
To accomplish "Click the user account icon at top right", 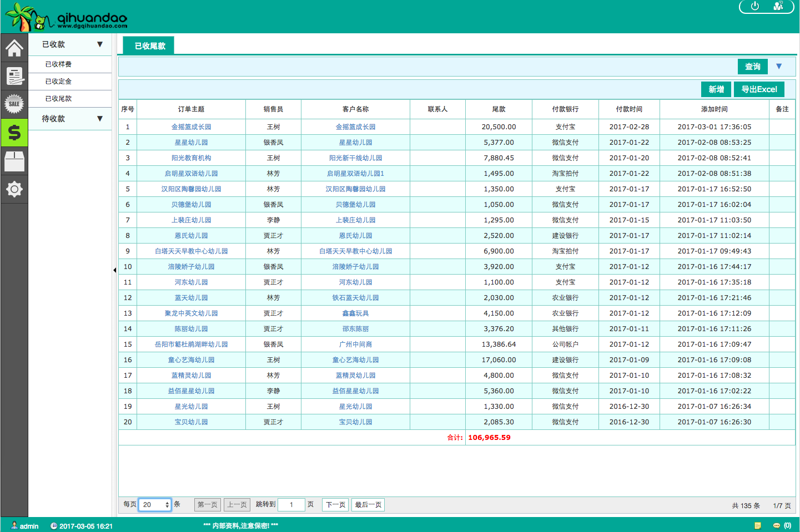I will [778, 6].
